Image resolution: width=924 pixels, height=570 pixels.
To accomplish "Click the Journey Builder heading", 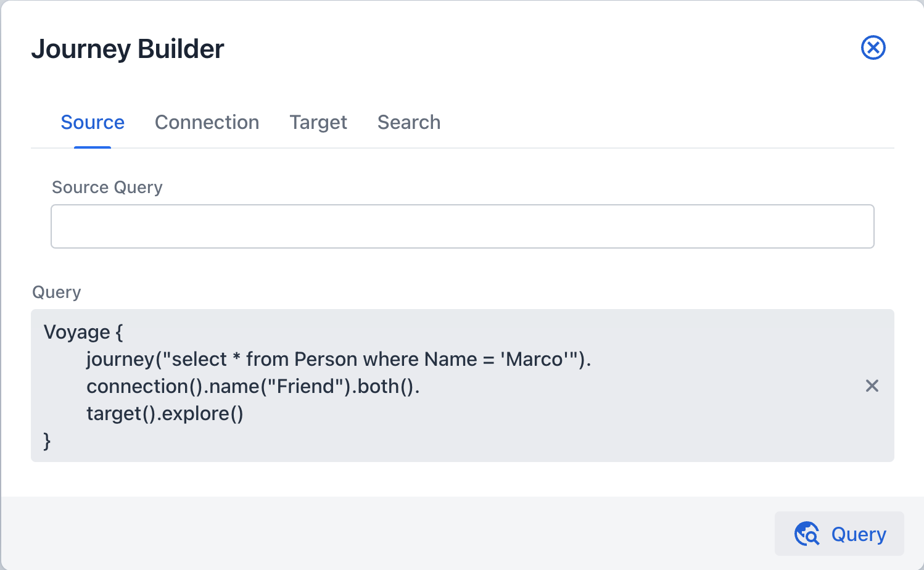I will (x=128, y=49).
